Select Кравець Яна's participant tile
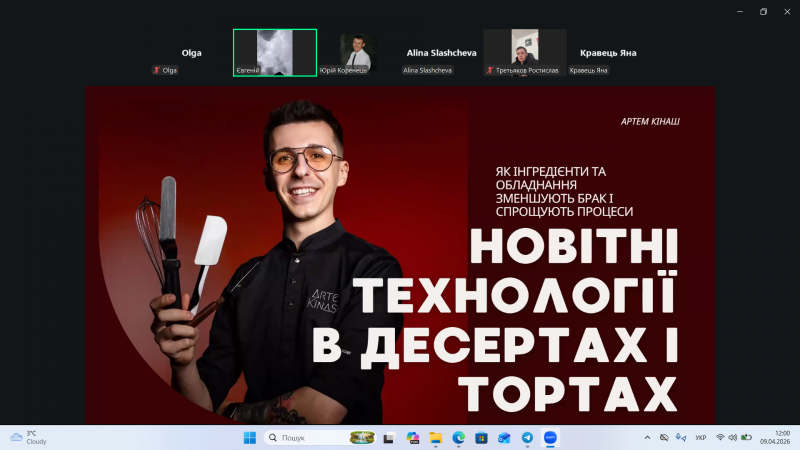 pyautogui.click(x=608, y=53)
